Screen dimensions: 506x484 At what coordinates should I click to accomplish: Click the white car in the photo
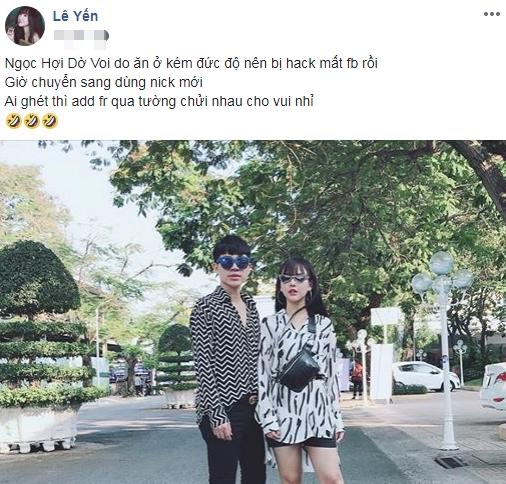[426, 376]
